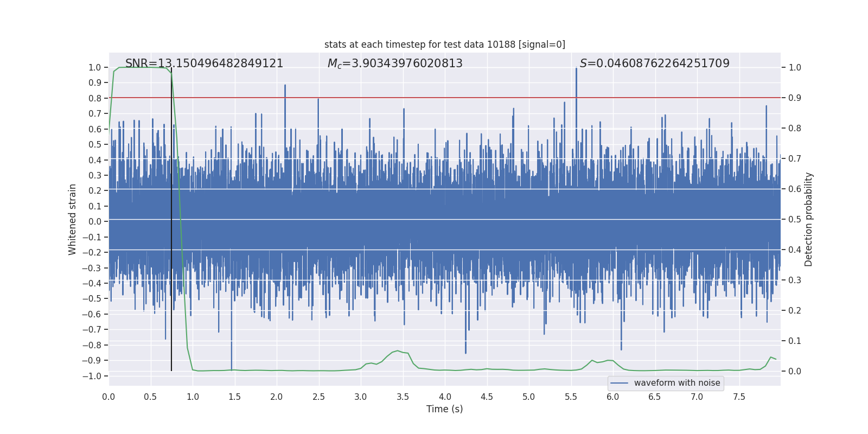Click the green curve bump near 3.5 seconds
868x434 pixels.
398,351
